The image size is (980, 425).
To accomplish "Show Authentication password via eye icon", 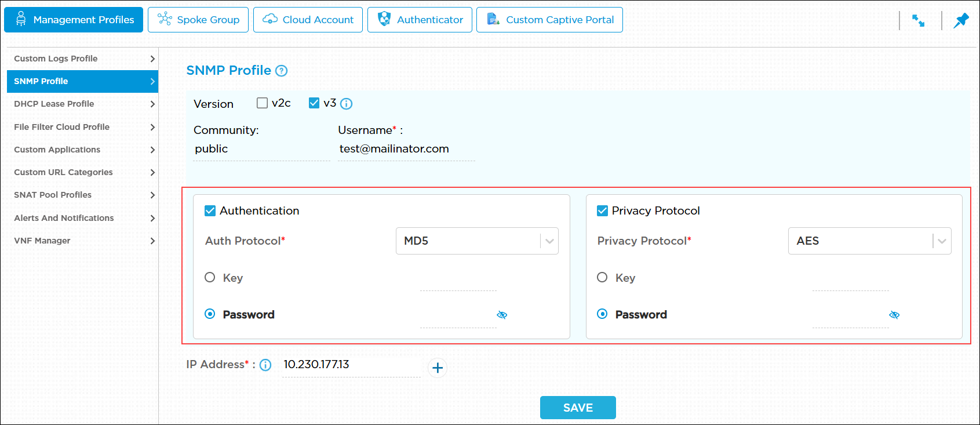I will pyautogui.click(x=502, y=315).
